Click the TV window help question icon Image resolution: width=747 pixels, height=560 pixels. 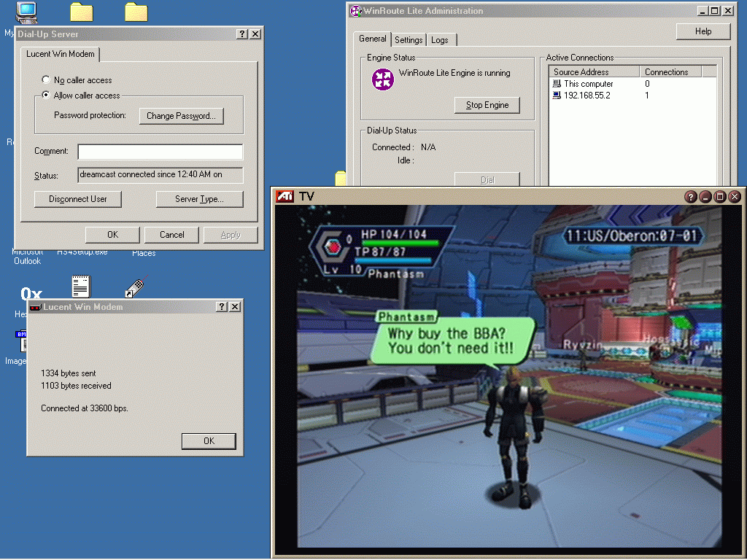(690, 196)
